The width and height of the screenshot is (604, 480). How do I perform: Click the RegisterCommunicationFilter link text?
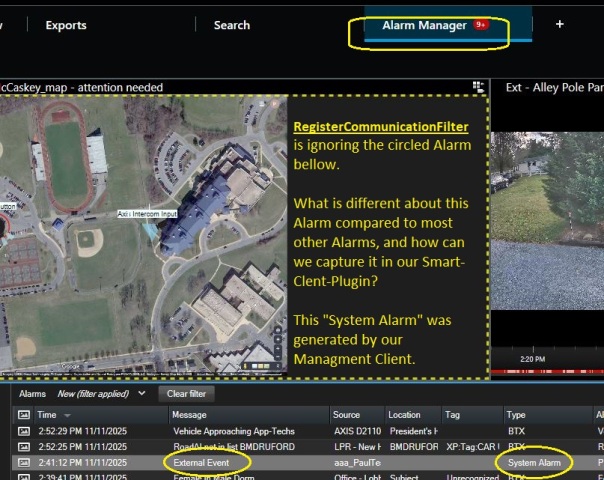coord(380,127)
